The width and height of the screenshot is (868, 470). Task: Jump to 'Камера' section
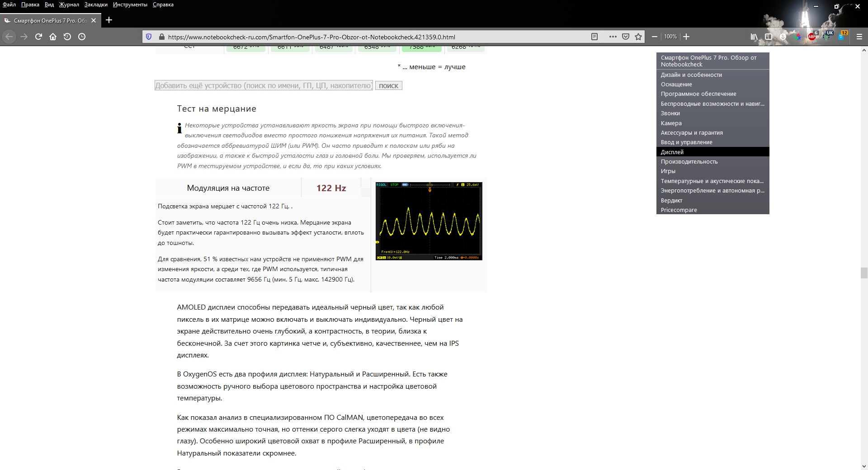[x=671, y=123]
